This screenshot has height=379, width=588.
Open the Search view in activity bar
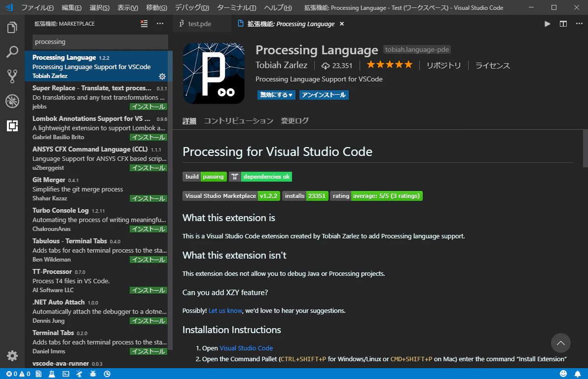pyautogui.click(x=12, y=52)
